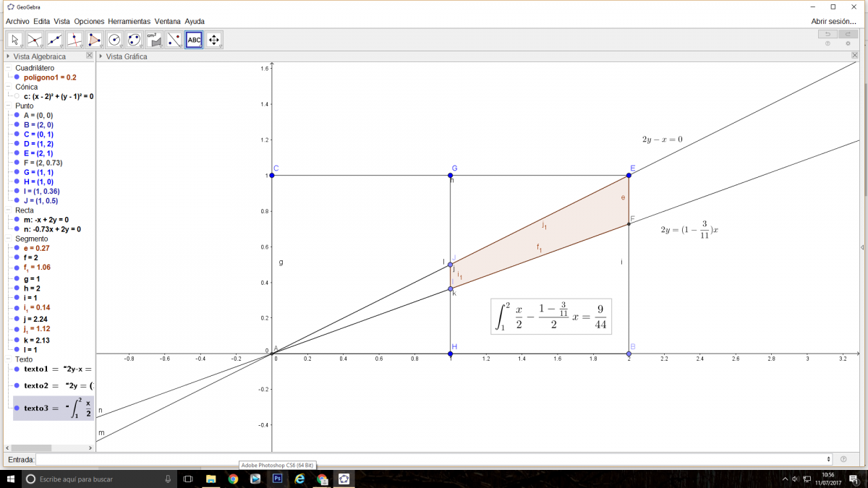Open the Opciones menu
Image resolution: width=868 pixels, height=488 pixels.
point(89,22)
